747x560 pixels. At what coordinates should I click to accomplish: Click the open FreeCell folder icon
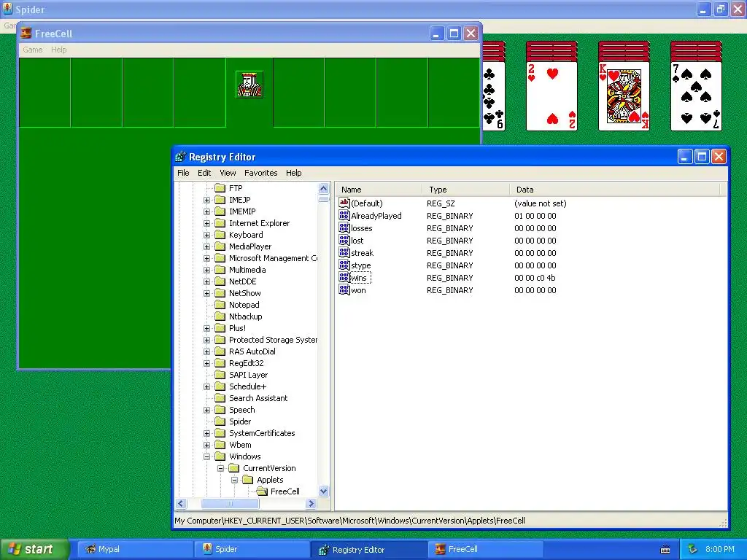point(262,491)
